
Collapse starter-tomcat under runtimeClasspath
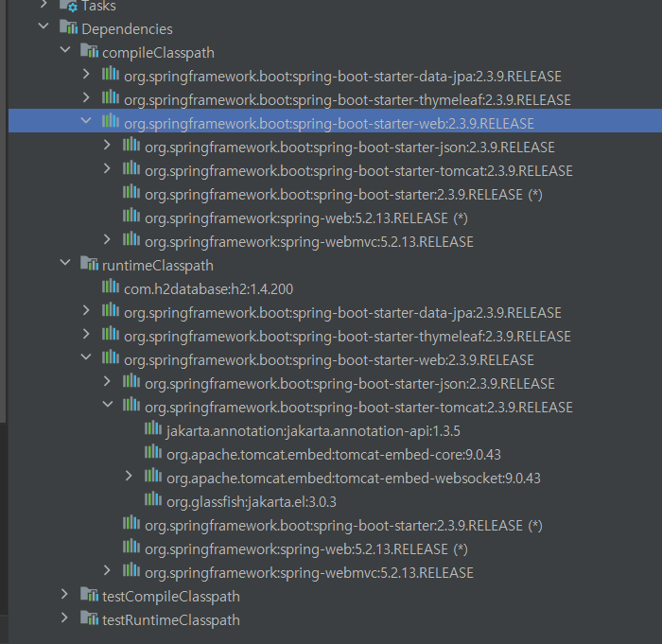tap(108, 405)
